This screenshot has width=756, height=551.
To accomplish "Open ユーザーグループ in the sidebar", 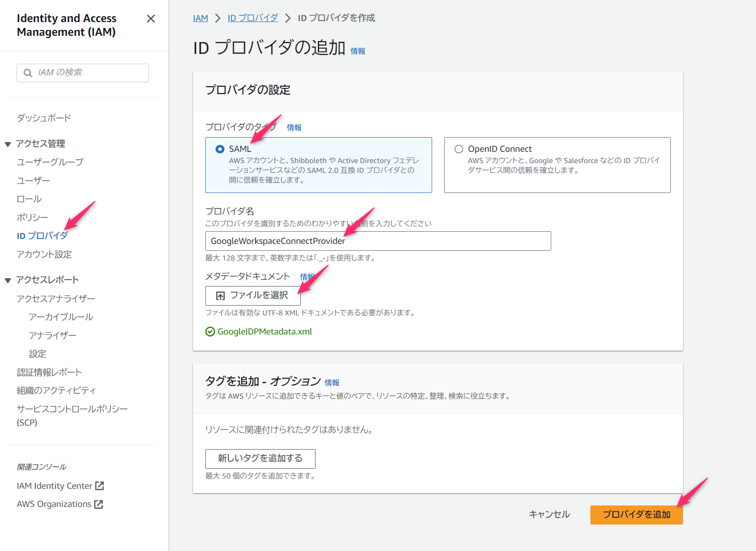I will [50, 162].
